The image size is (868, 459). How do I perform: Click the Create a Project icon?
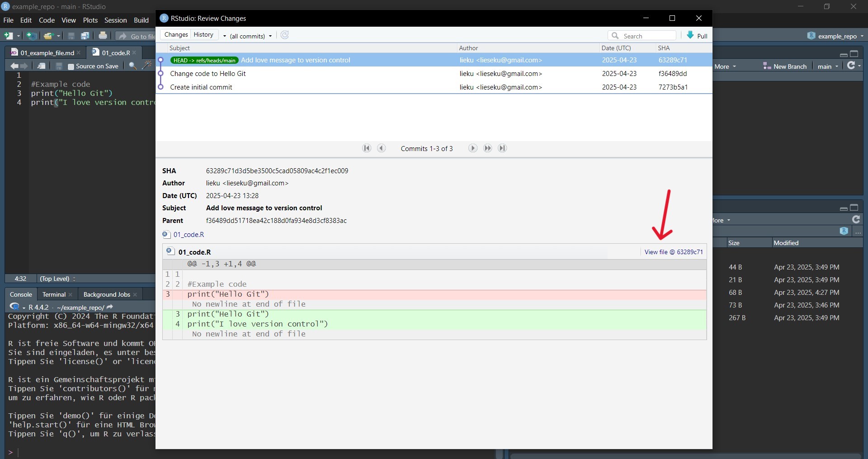pos(32,36)
